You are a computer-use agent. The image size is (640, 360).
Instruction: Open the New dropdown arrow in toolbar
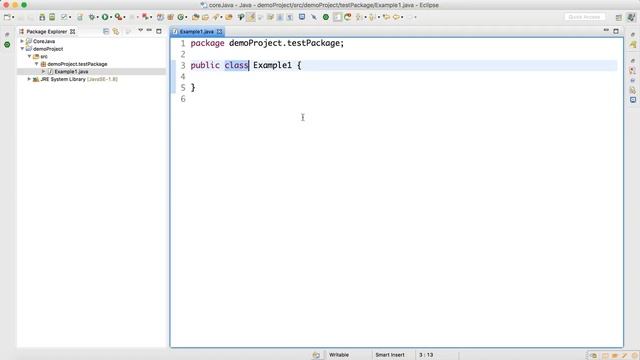click(x=13, y=17)
